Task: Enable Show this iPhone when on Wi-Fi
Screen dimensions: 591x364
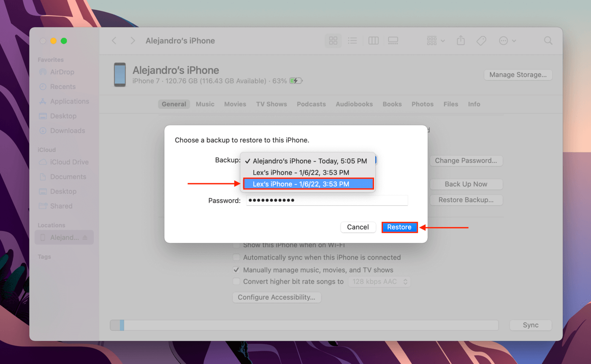Action: click(236, 245)
